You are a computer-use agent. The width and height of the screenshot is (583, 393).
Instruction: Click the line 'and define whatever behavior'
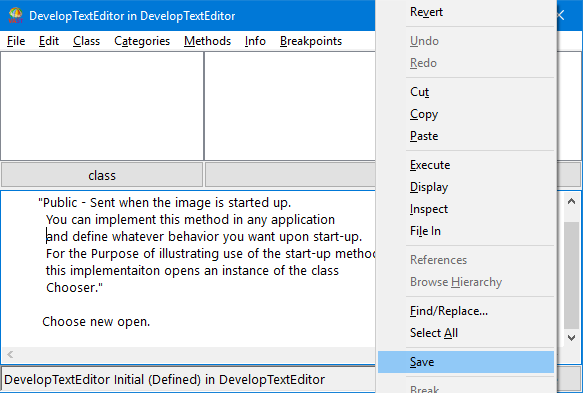pyautogui.click(x=204, y=236)
